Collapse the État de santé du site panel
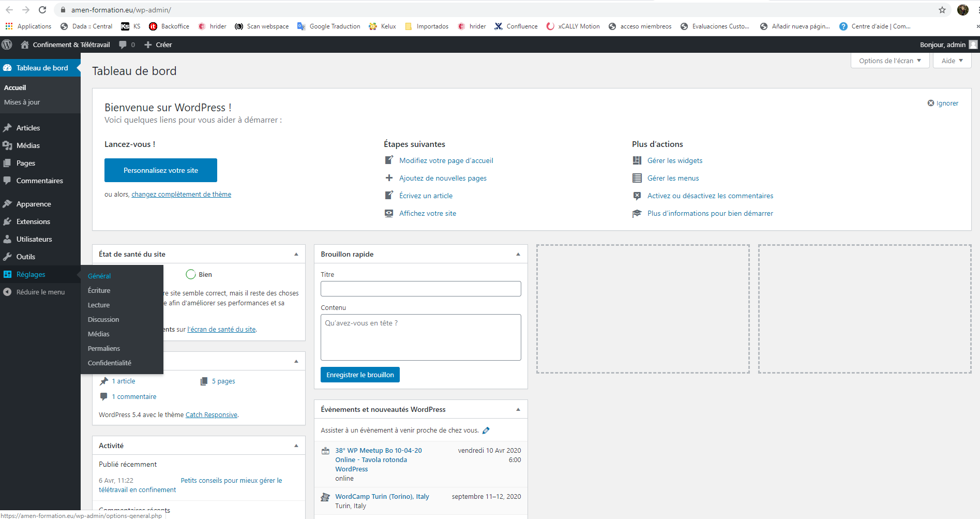This screenshot has height=519, width=980. [x=296, y=254]
